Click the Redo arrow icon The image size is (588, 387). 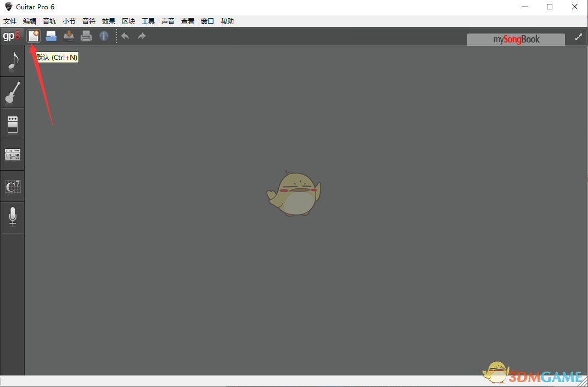pyautogui.click(x=142, y=36)
